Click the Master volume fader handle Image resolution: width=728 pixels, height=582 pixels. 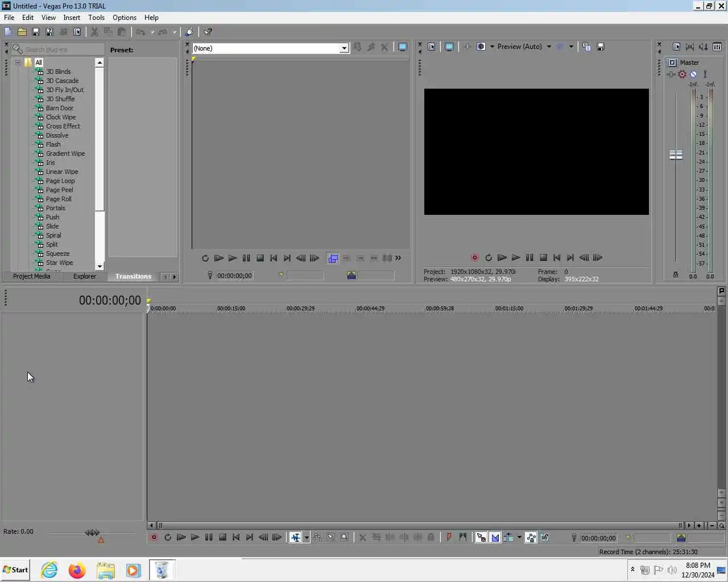(676, 155)
